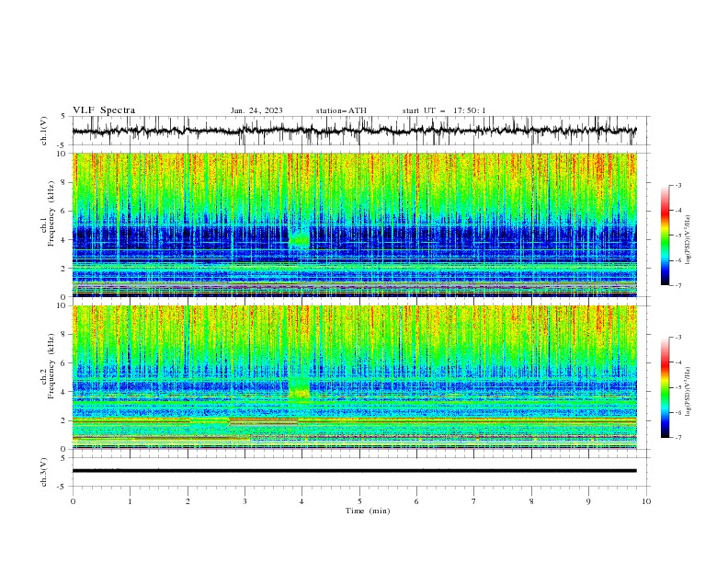The width and height of the screenshot is (728, 563).
Task: Click the time axis tick label '2'
Action: [188, 501]
